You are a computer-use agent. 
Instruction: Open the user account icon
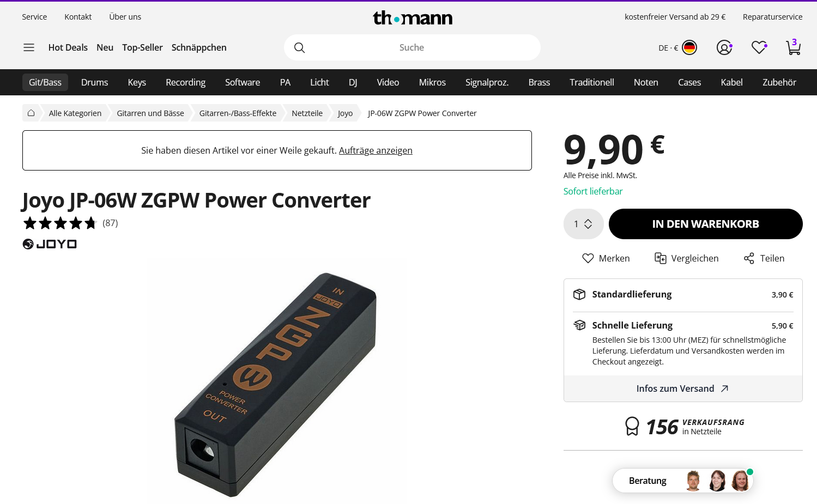(724, 47)
